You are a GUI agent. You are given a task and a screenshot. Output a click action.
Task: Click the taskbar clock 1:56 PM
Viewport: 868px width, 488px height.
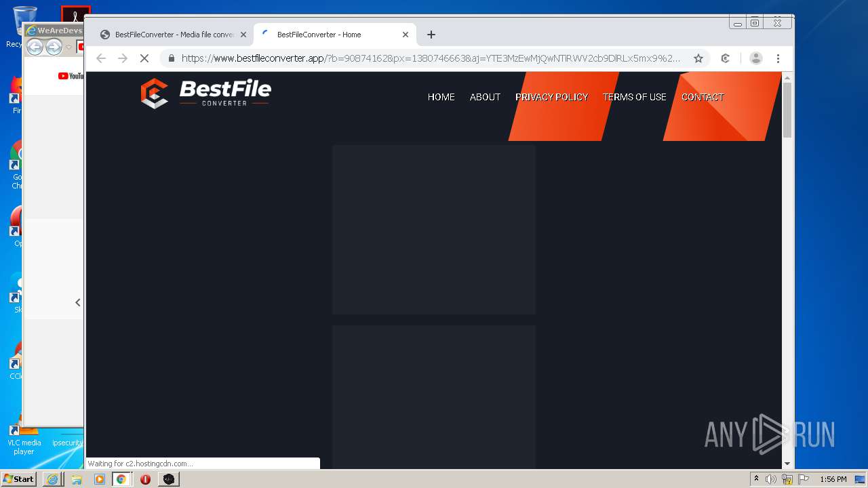[833, 479]
